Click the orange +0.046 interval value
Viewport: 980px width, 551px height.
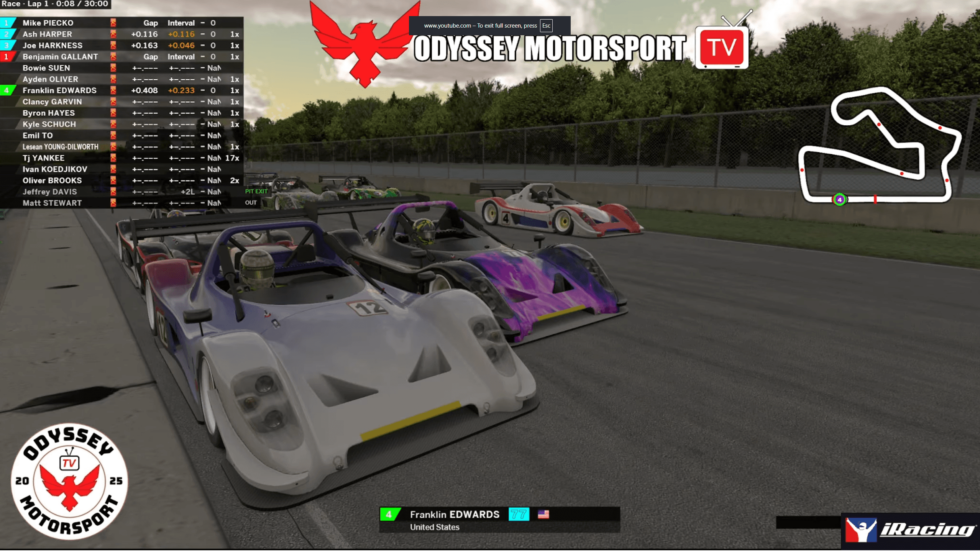pyautogui.click(x=181, y=45)
